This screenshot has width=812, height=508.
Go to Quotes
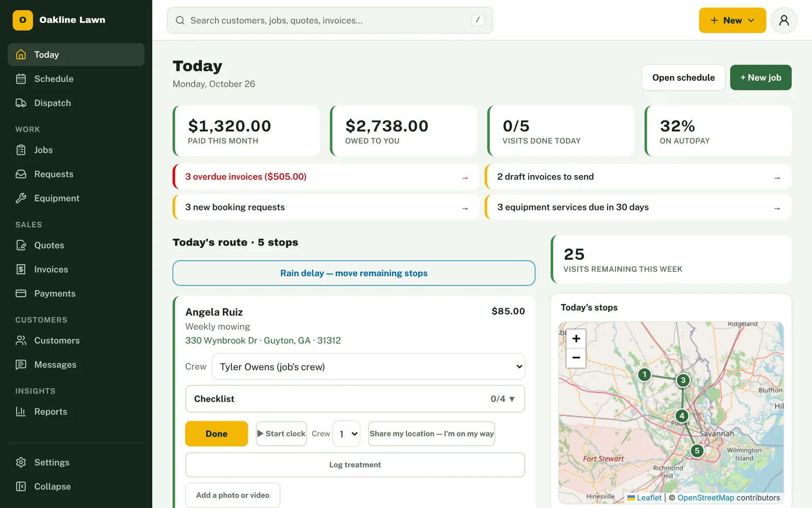(x=76, y=245)
